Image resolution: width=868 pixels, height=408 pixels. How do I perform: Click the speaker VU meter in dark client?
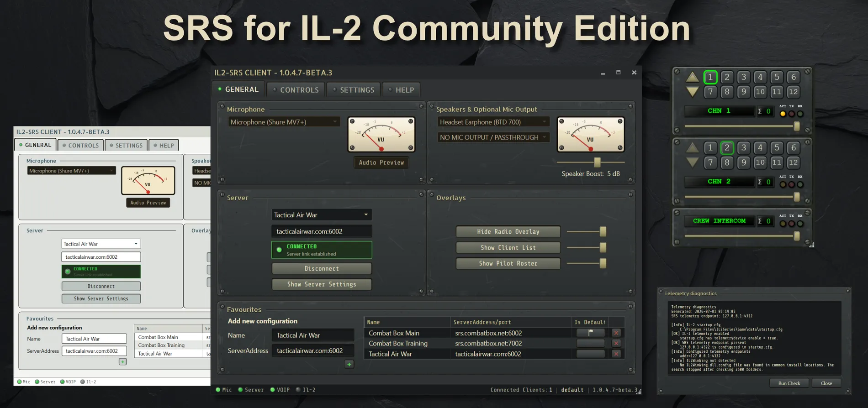coord(591,134)
